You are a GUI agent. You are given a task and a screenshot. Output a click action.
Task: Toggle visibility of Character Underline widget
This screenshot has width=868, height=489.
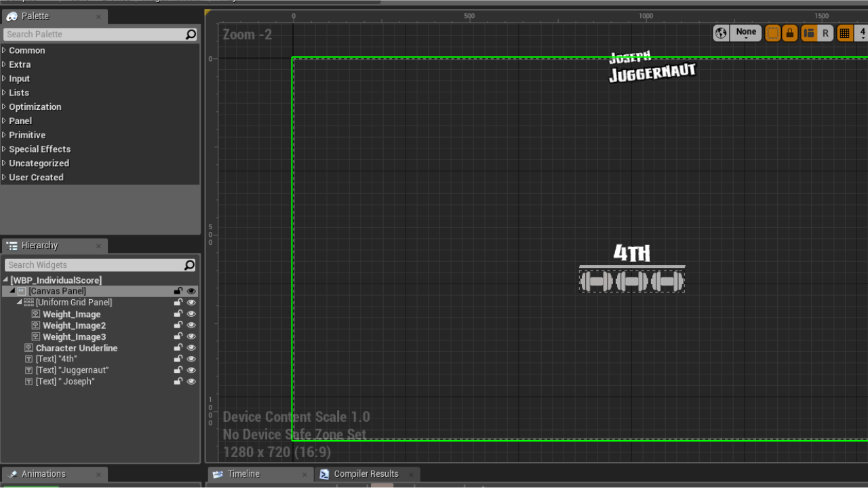(191, 348)
